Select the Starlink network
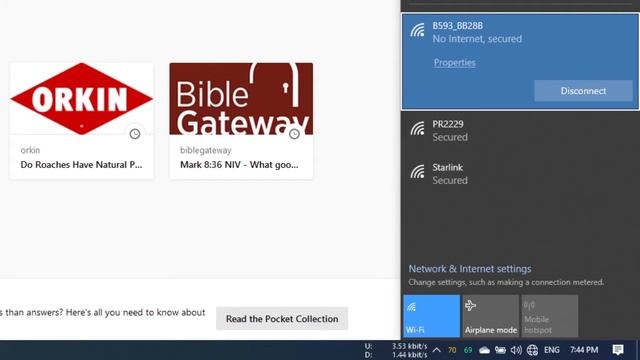Screen dimensions: 640x360 pos(520,173)
